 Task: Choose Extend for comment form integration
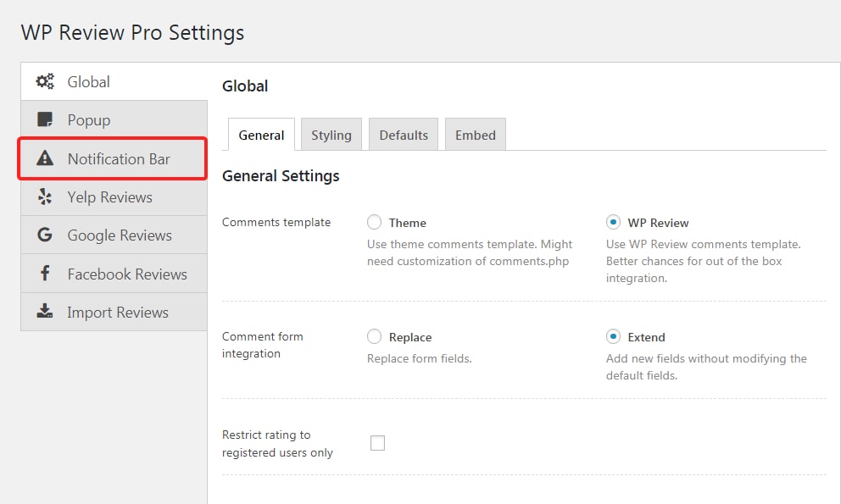tap(613, 337)
